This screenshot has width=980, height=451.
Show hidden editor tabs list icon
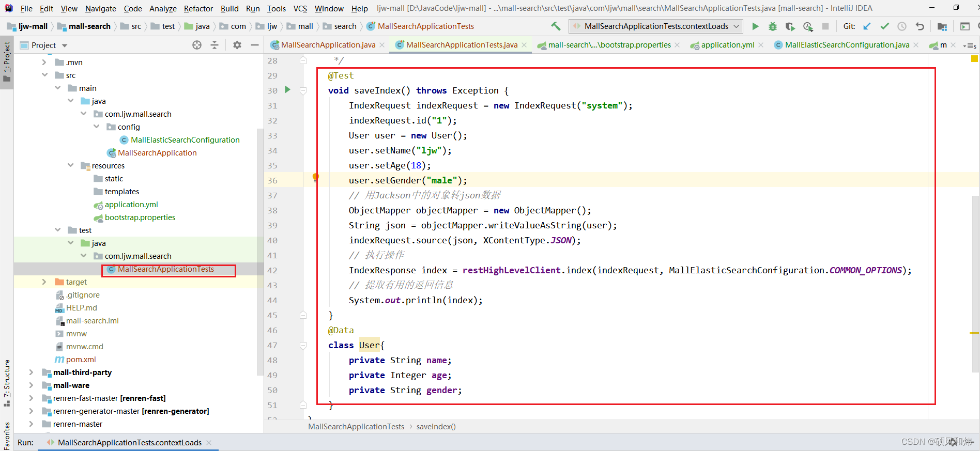[x=970, y=46]
